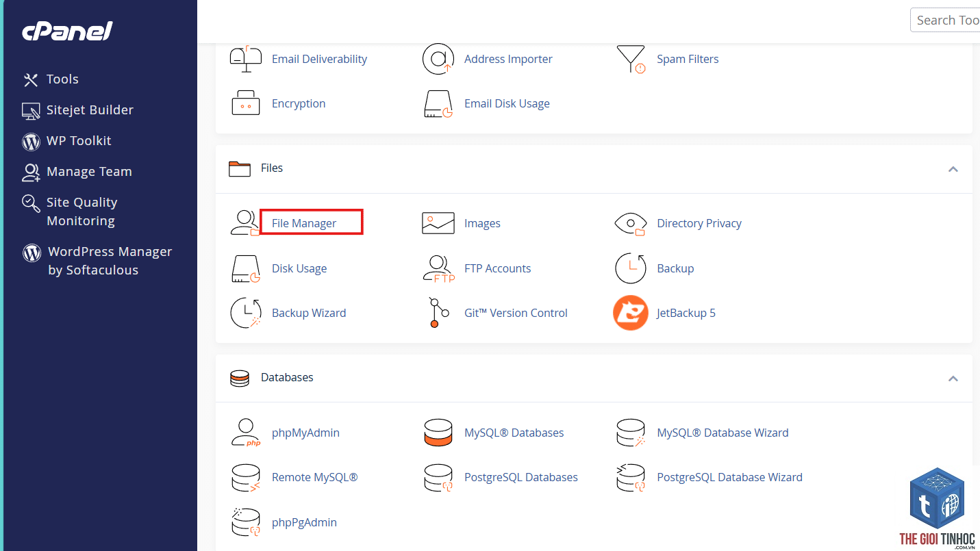The height and width of the screenshot is (551, 980).
Task: Open the PostgreSQL Databases link
Action: pos(521,477)
